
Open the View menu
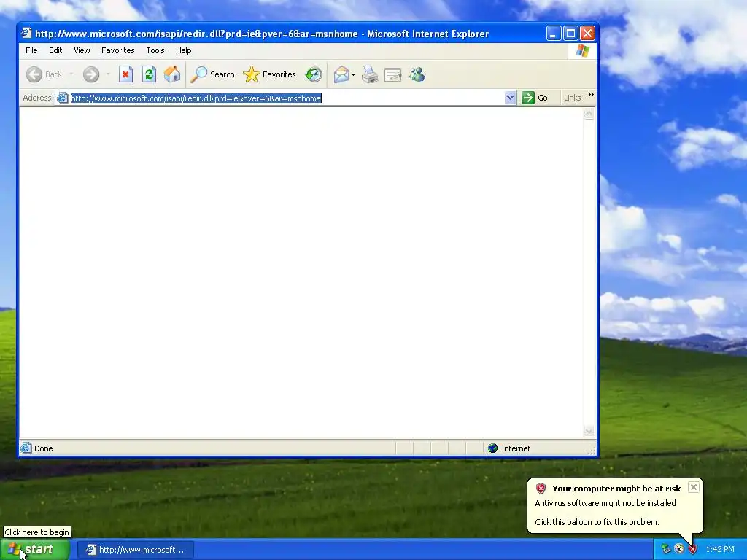point(82,50)
